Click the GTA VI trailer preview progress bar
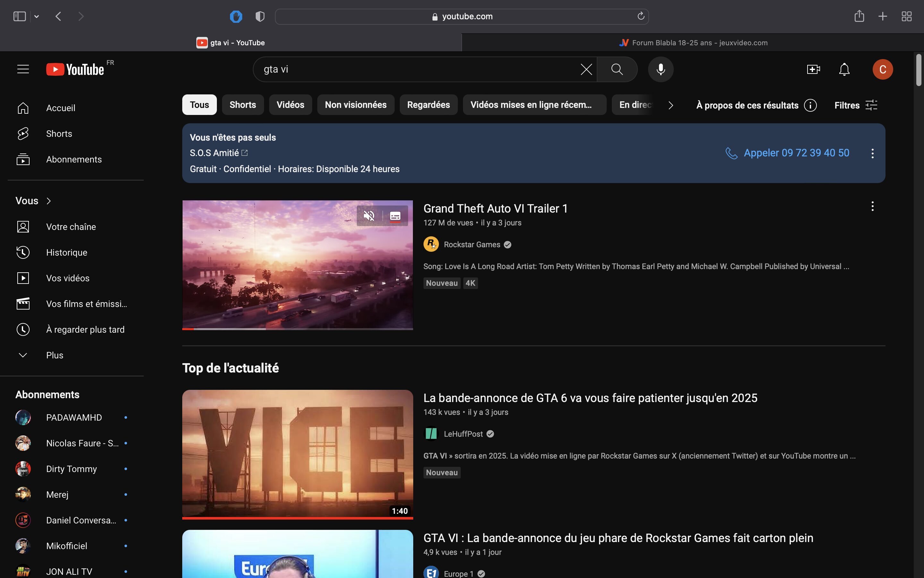This screenshot has width=924, height=578. tap(297, 328)
